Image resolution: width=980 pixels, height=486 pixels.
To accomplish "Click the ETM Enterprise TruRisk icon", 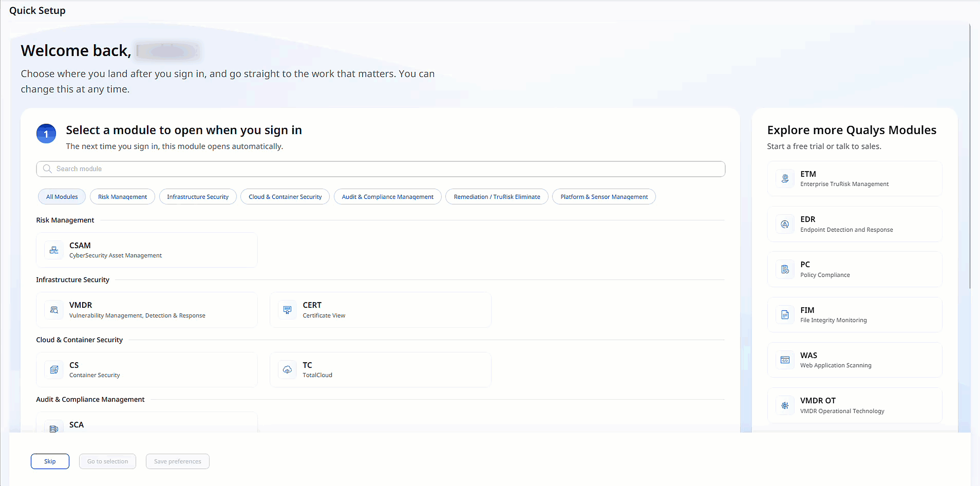I will tap(785, 179).
